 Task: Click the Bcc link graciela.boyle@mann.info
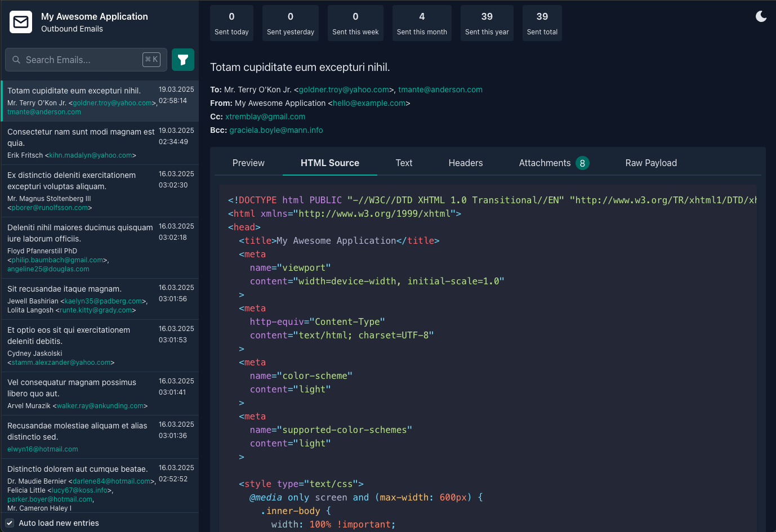(276, 130)
